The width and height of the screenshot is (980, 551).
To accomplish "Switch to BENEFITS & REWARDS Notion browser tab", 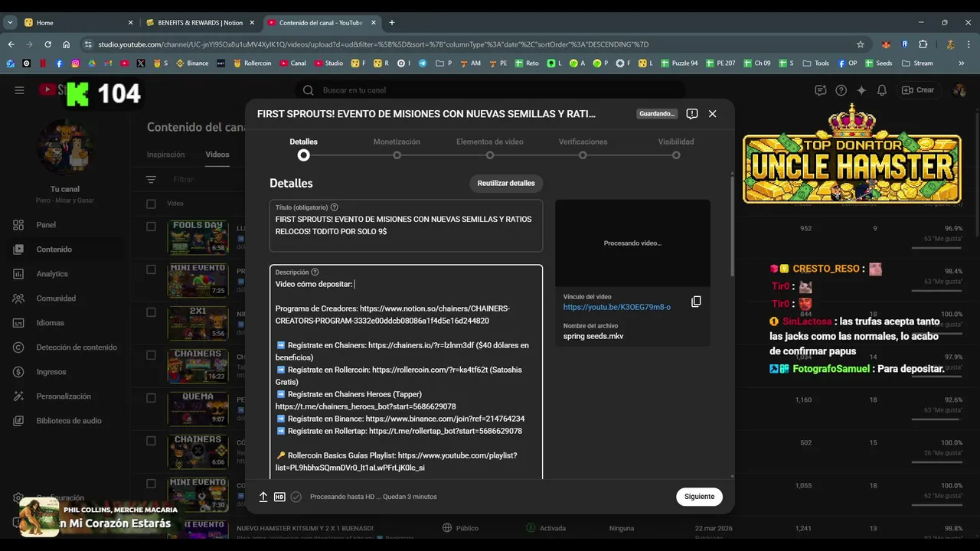I will [200, 23].
